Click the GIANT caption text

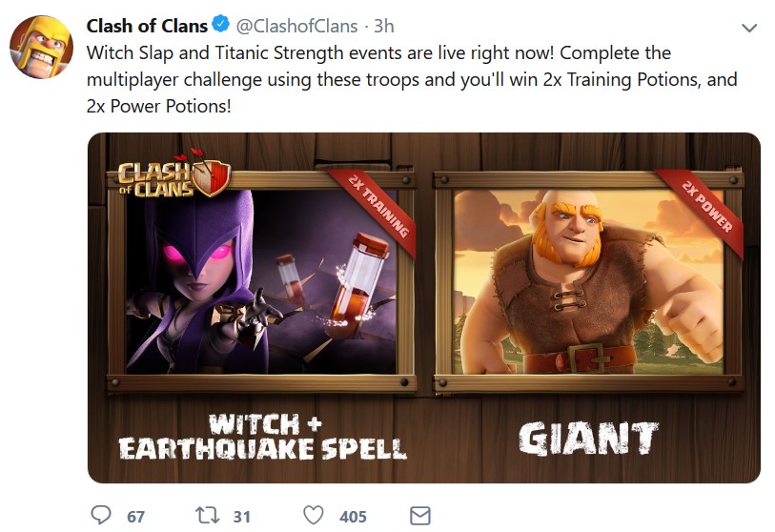(x=588, y=438)
